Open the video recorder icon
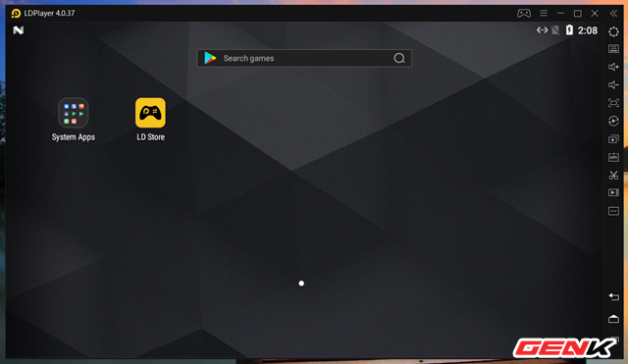 (x=613, y=192)
